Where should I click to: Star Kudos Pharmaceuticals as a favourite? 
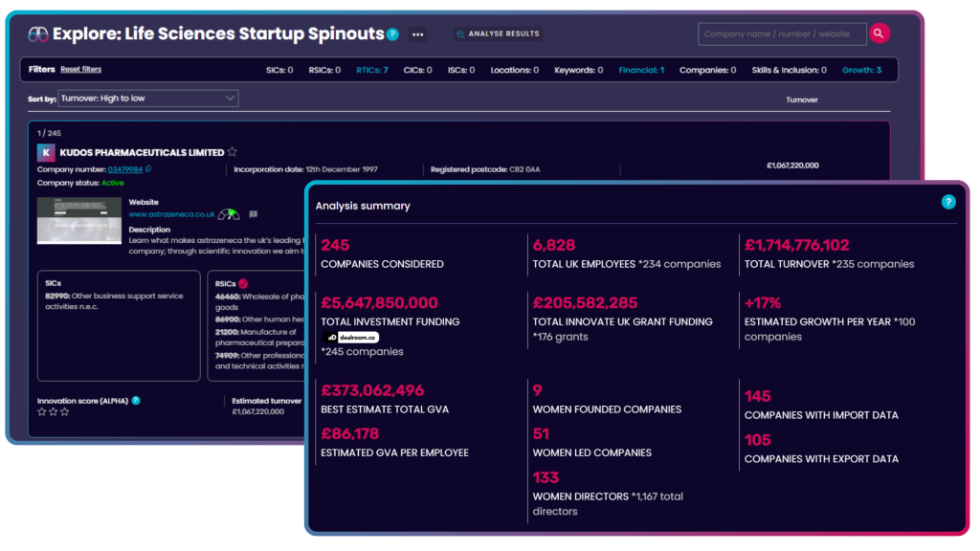click(233, 152)
